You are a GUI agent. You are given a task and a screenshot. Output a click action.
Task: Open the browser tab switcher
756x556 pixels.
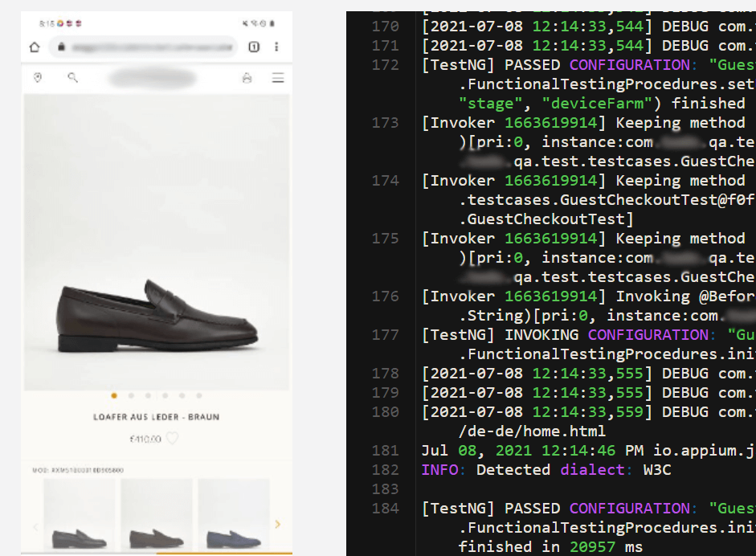(x=254, y=47)
